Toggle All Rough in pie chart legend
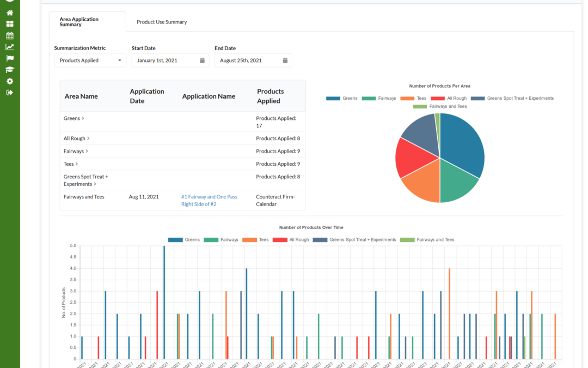 click(449, 98)
